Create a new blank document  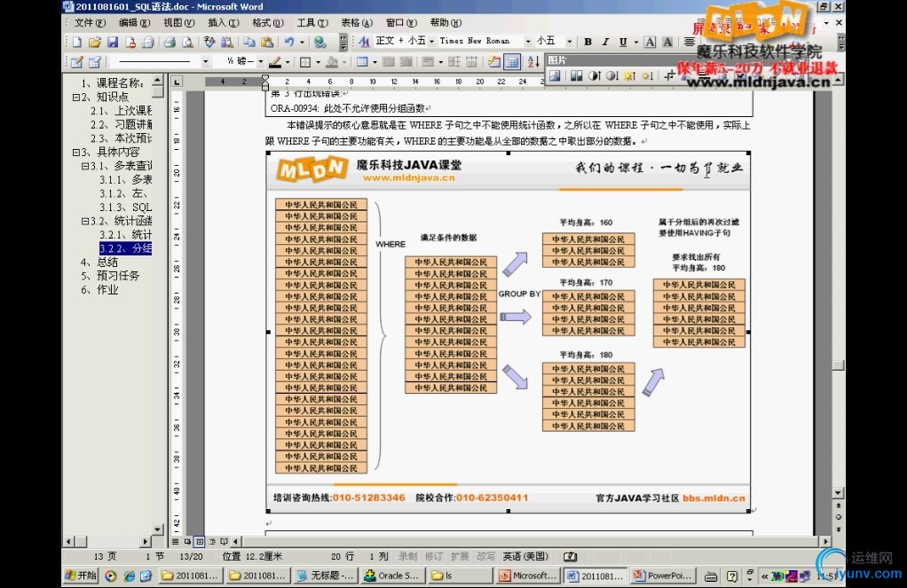(x=77, y=42)
